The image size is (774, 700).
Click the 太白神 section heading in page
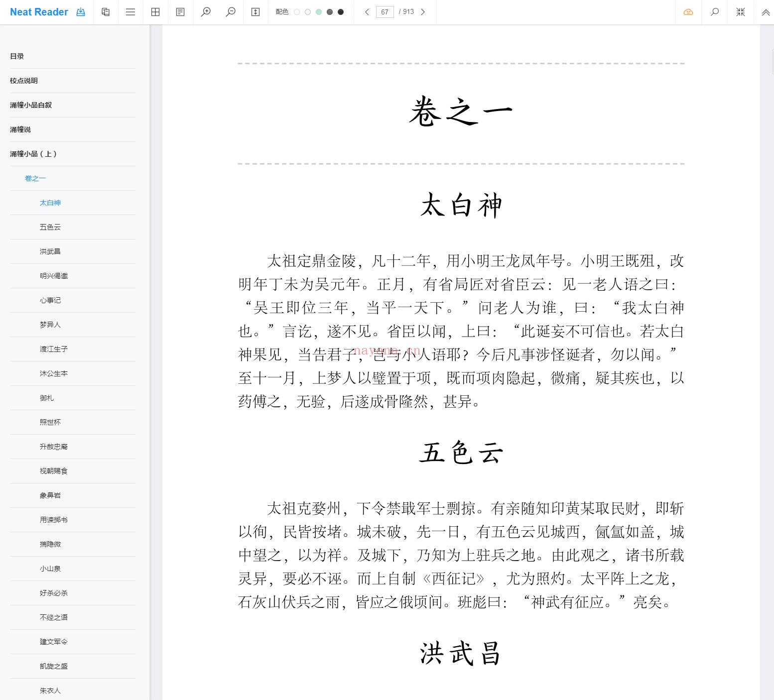click(x=461, y=205)
